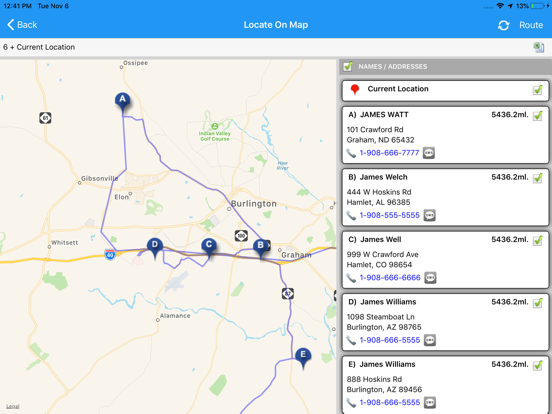
Task: Uncheck the James Well checkbox
Action: (538, 240)
